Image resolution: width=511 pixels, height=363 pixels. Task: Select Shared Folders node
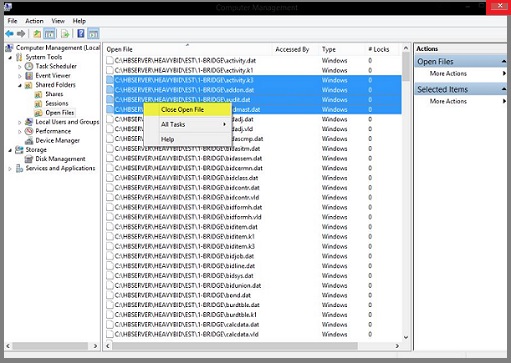tap(55, 85)
